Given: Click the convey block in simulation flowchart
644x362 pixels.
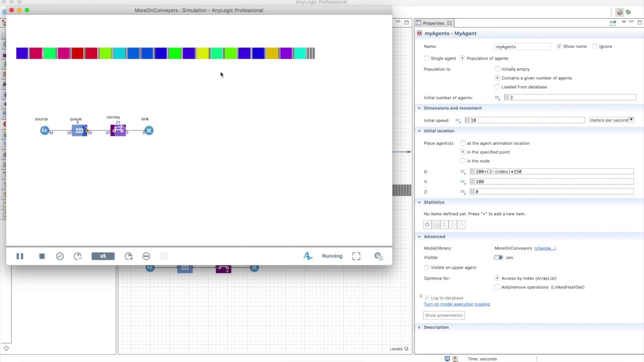Looking at the screenshot, I should (x=118, y=130).
